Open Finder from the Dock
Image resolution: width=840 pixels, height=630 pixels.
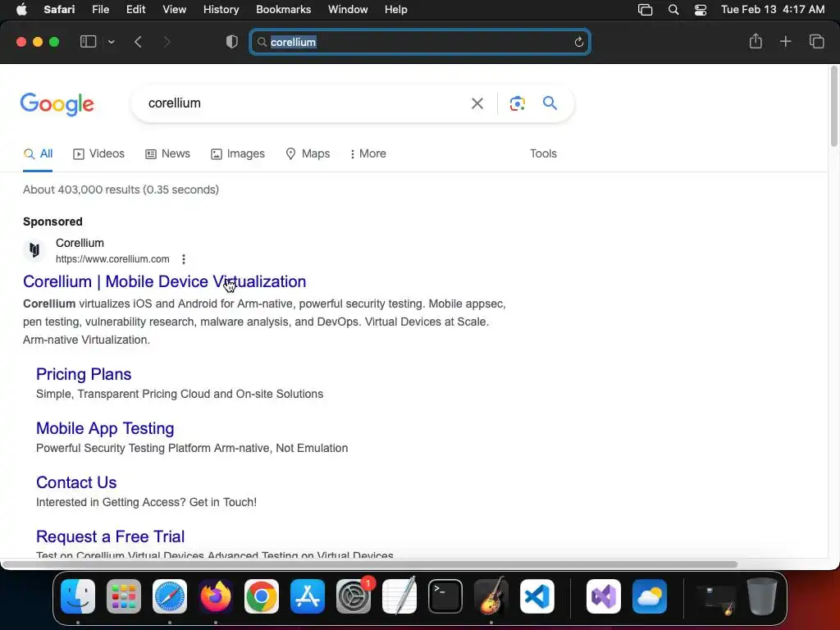pos(78,596)
